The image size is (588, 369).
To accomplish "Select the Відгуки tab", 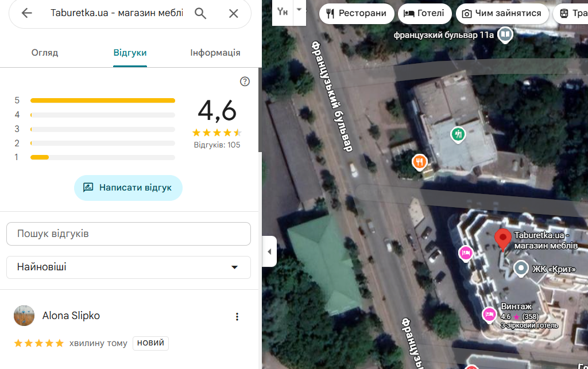I will (130, 53).
